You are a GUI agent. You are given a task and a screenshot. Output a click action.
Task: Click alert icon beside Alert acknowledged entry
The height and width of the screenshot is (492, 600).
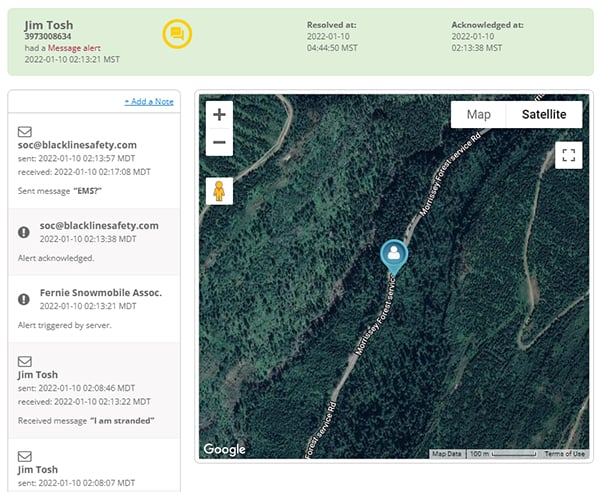tap(24, 232)
